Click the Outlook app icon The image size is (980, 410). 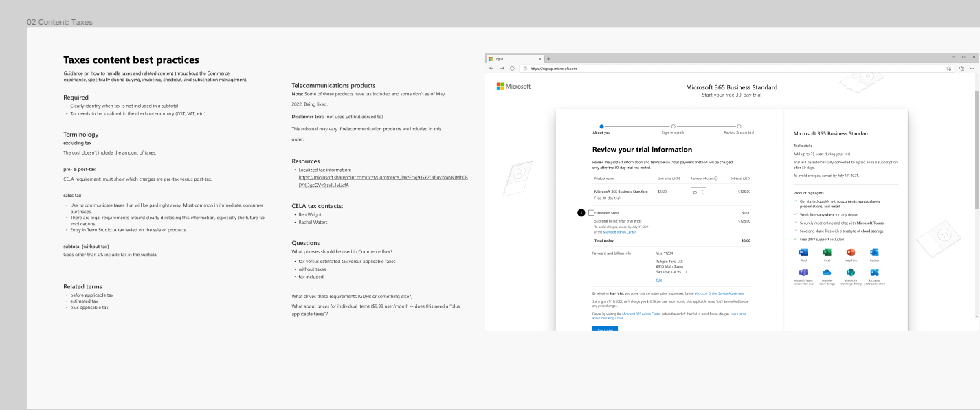(x=874, y=253)
